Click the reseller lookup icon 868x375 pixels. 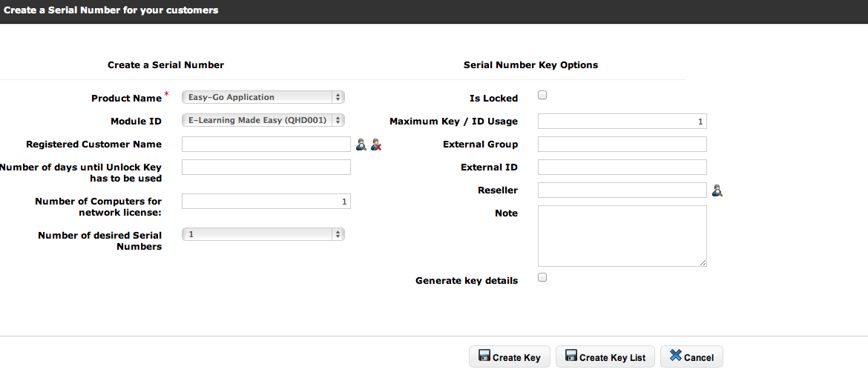(x=717, y=191)
